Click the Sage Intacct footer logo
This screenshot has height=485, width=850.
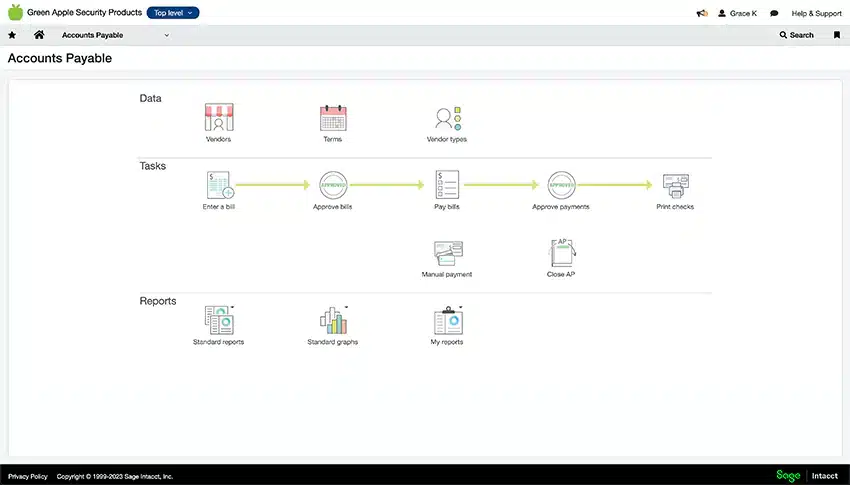click(807, 476)
